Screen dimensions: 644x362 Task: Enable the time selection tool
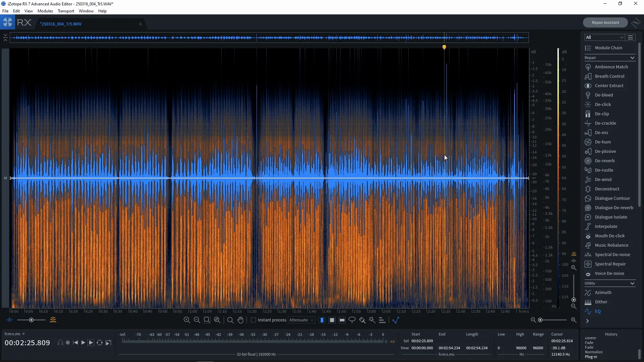click(x=322, y=320)
